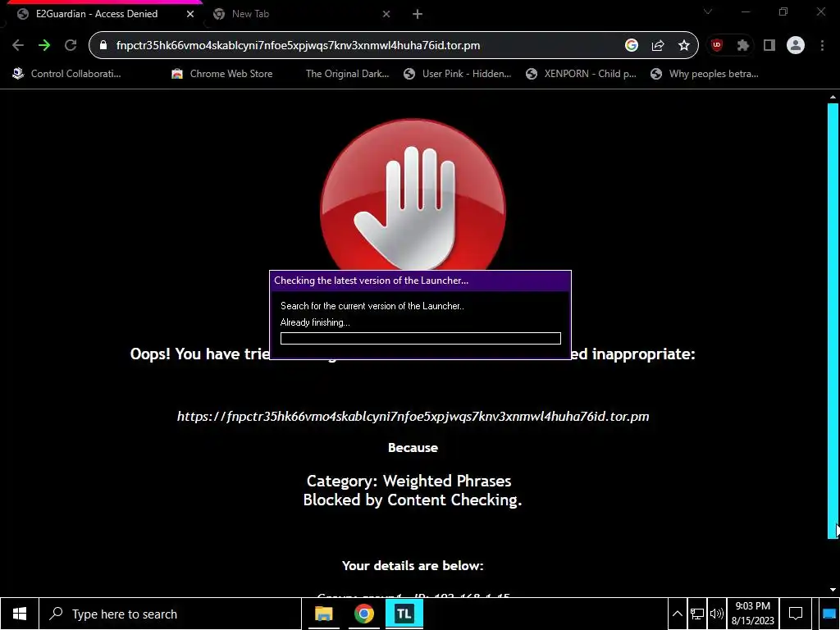The height and width of the screenshot is (630, 840).
Task: Click the red stop hand image
Action: (x=413, y=195)
